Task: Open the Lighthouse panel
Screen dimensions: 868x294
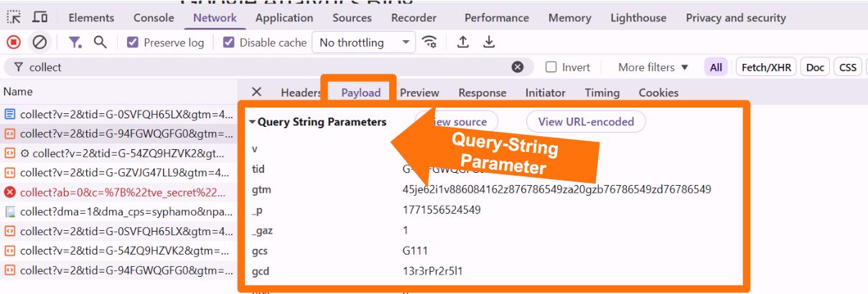Action: [x=638, y=17]
